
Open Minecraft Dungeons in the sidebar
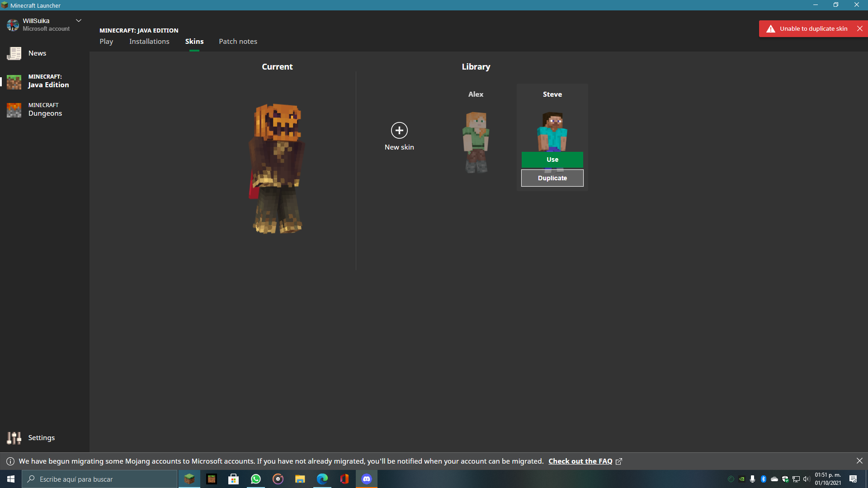pos(45,110)
